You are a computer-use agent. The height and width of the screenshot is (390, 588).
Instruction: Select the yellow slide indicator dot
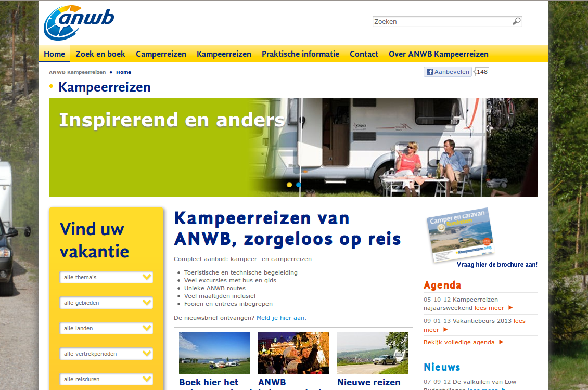[x=289, y=185]
